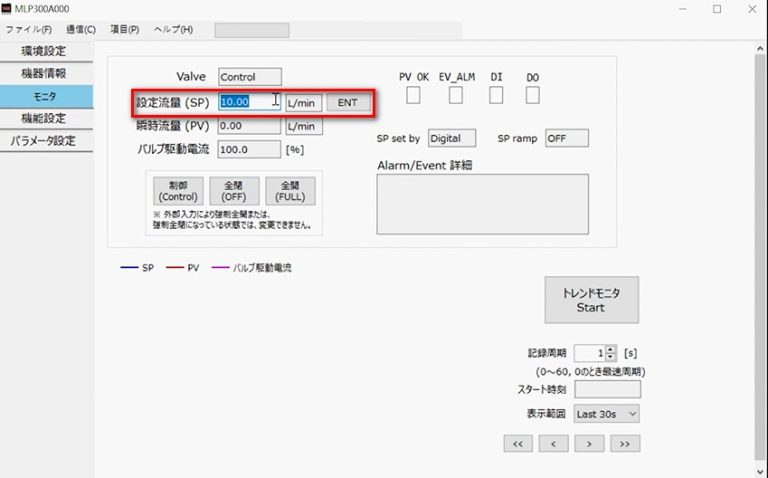Click the MLP300A000 app icon in title bar
The height and width of the screenshot is (478, 768).
[x=8, y=9]
